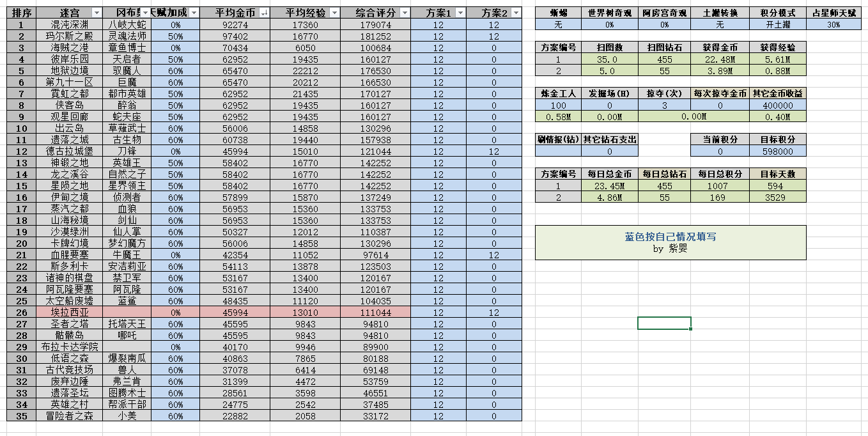This screenshot has width=868, height=436.
Task: Expand the 综合评分 column filter
Action: click(x=405, y=13)
